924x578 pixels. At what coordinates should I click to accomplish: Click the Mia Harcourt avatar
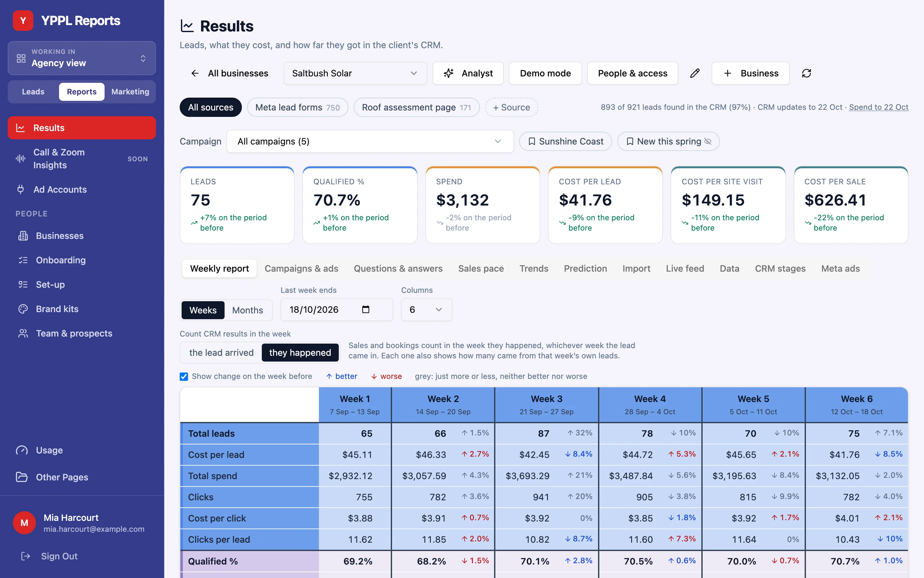coord(24,522)
